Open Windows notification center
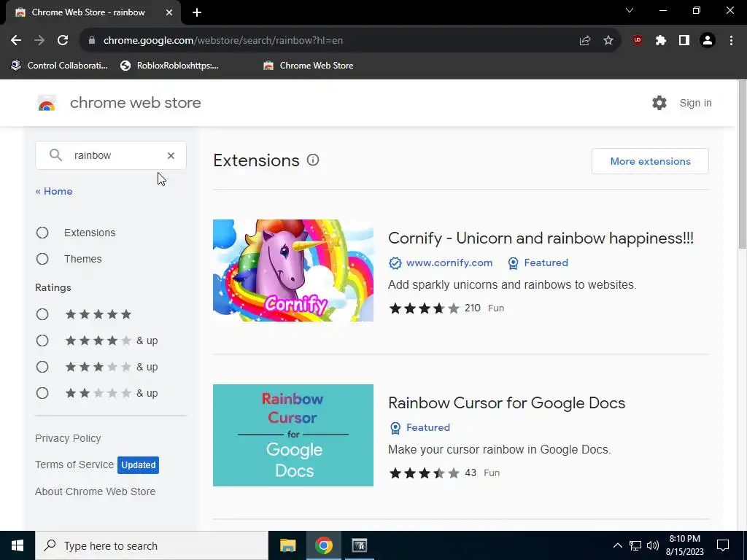The width and height of the screenshot is (747, 560). [723, 545]
